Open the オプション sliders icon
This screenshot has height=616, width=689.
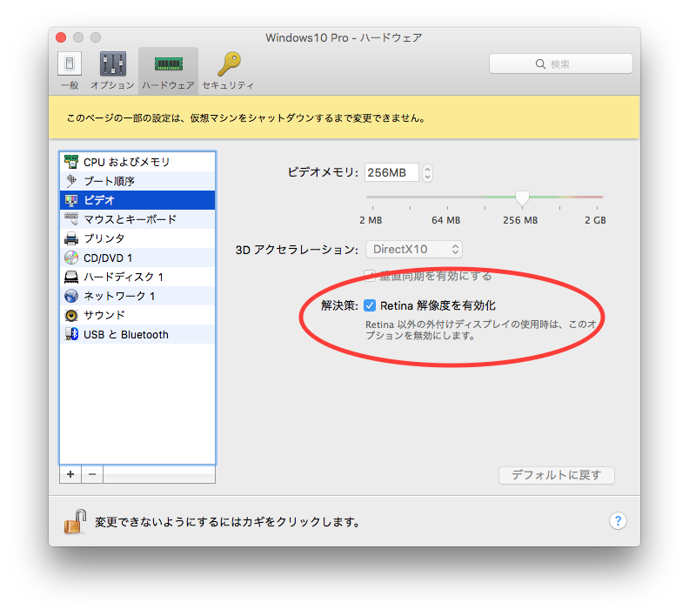coord(112,64)
